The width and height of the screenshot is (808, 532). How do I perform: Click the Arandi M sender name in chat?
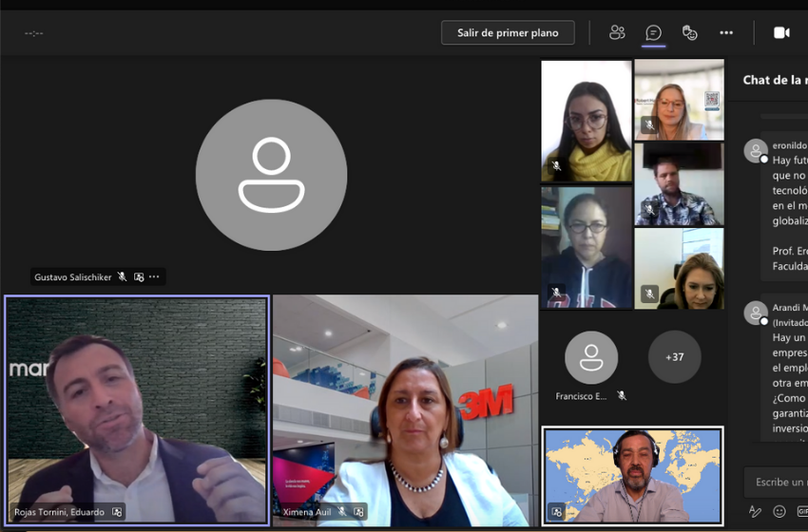790,308
